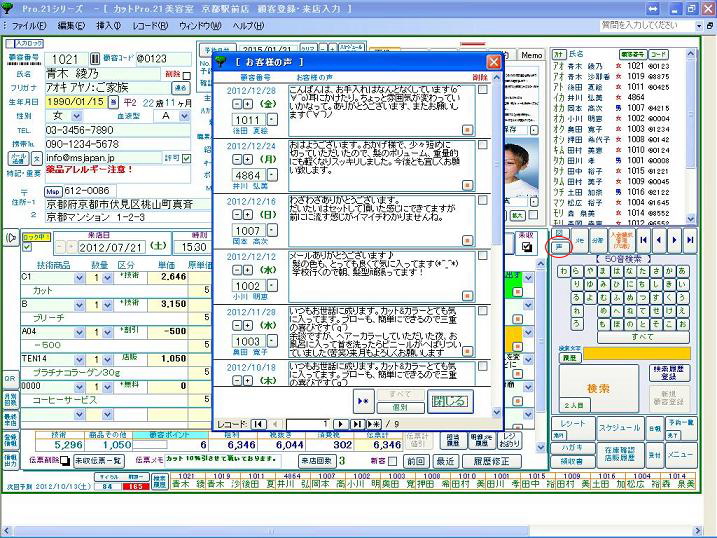Click orange expand icon in 2012/12/12 voice entry

point(467,296)
